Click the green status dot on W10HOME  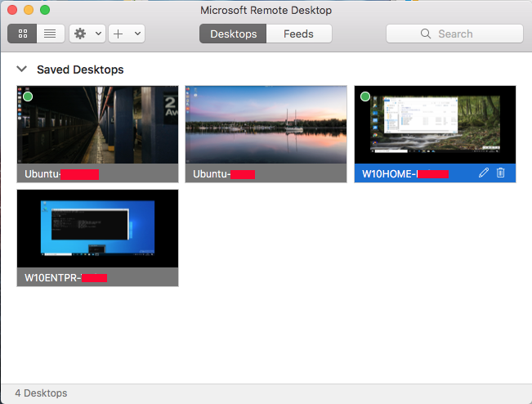[365, 97]
